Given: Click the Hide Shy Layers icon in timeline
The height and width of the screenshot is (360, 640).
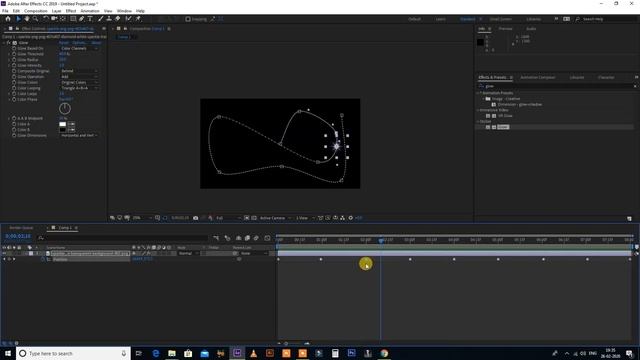Looking at the screenshot, I should tap(238, 238).
